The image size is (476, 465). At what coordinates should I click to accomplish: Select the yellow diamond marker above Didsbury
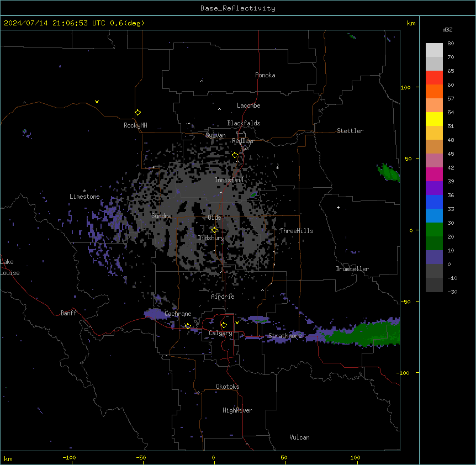click(x=214, y=230)
